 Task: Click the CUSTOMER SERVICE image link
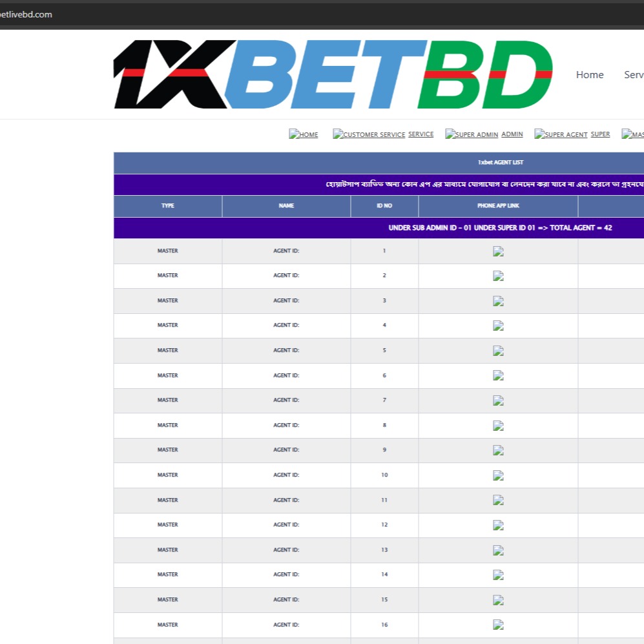pos(369,134)
